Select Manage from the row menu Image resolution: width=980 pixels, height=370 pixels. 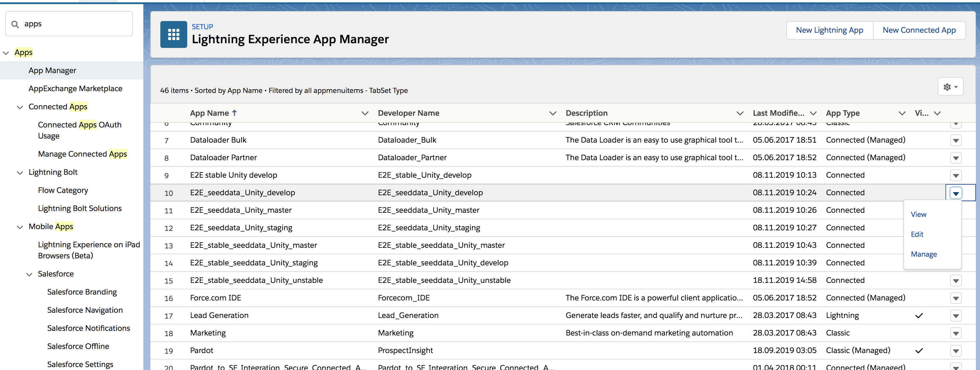pyautogui.click(x=924, y=254)
